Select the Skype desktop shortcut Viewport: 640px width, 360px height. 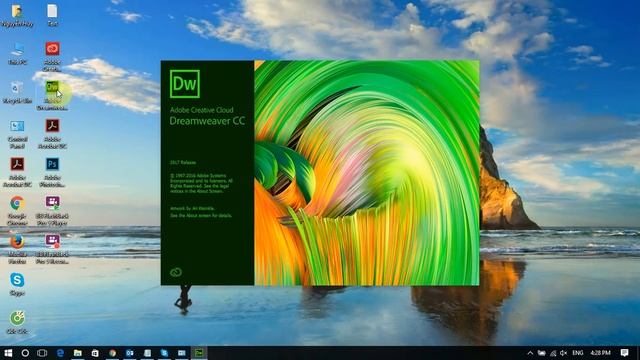[17, 284]
